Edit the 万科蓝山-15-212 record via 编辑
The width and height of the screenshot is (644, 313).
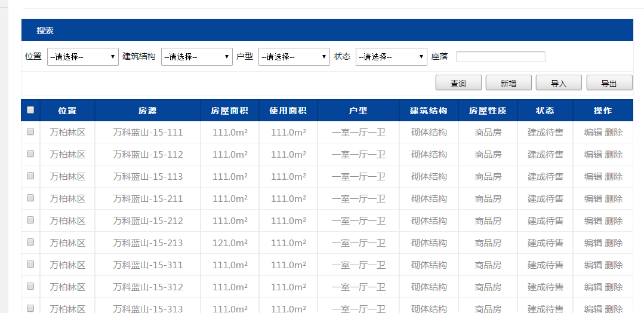[x=593, y=221]
